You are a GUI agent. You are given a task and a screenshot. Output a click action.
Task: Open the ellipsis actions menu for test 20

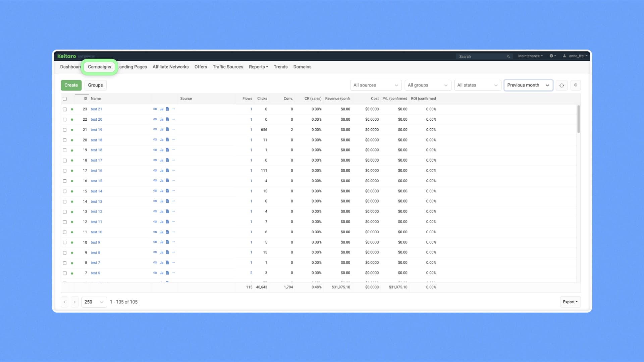[173, 119]
